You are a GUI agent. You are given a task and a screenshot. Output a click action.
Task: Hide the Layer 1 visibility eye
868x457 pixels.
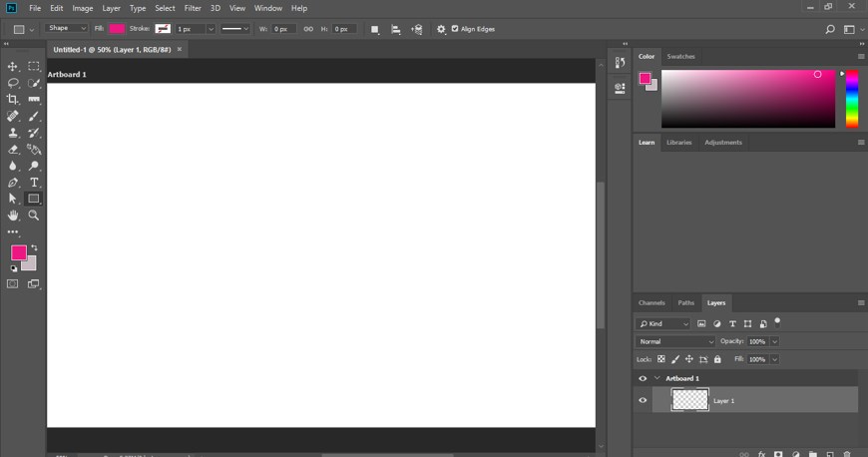click(643, 400)
